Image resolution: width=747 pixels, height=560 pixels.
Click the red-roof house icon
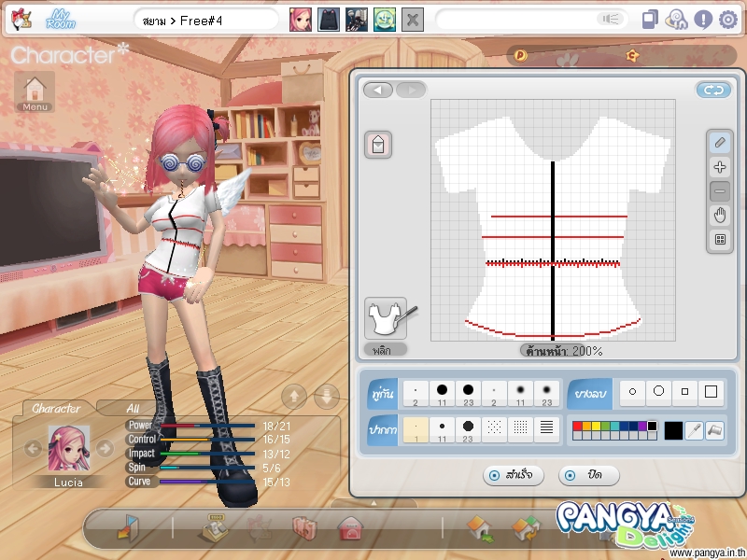350,528
